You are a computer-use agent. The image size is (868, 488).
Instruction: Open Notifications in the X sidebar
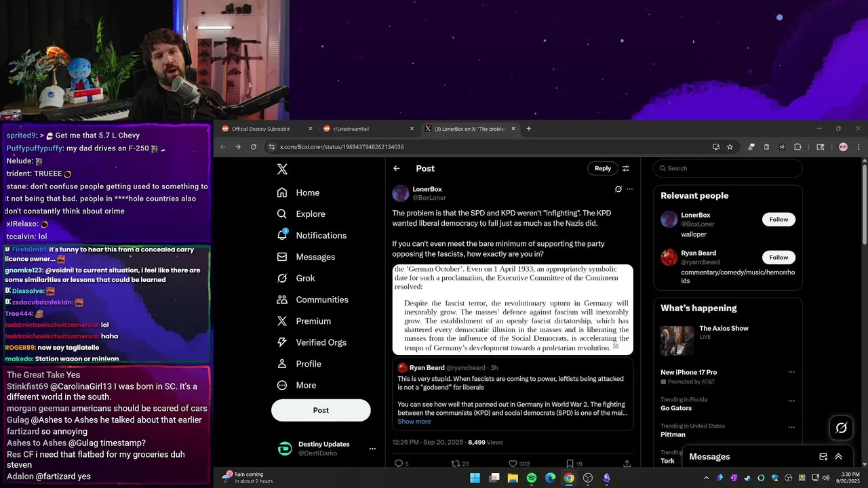tap(312, 235)
